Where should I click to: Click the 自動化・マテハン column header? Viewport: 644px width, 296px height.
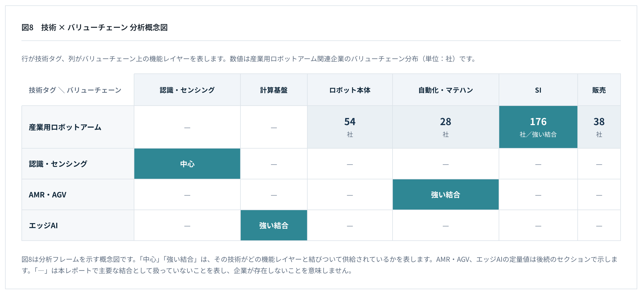tap(446, 90)
